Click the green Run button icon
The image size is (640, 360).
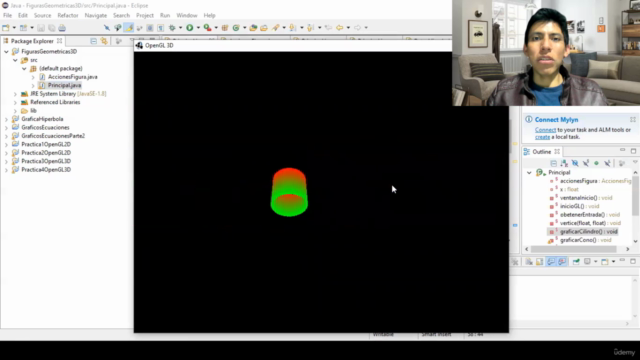[190, 28]
